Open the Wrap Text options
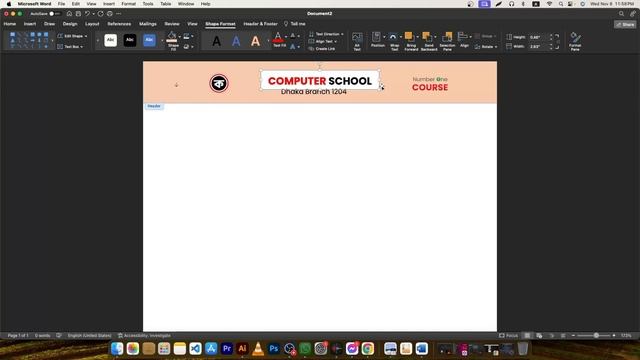Screen dimensions: 640x360 394,41
